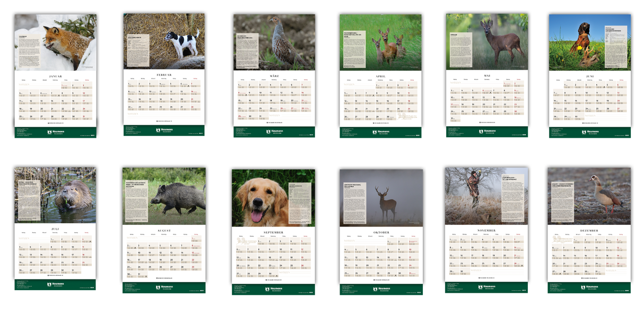Click the Neumann logo on the Juni page footer
Screen dimensions: 644x322
pos(590,131)
